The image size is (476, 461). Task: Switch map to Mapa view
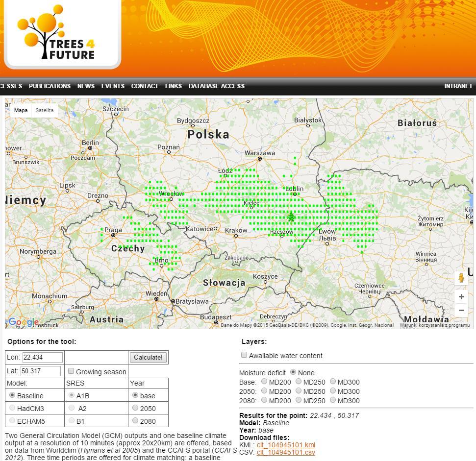(x=21, y=110)
